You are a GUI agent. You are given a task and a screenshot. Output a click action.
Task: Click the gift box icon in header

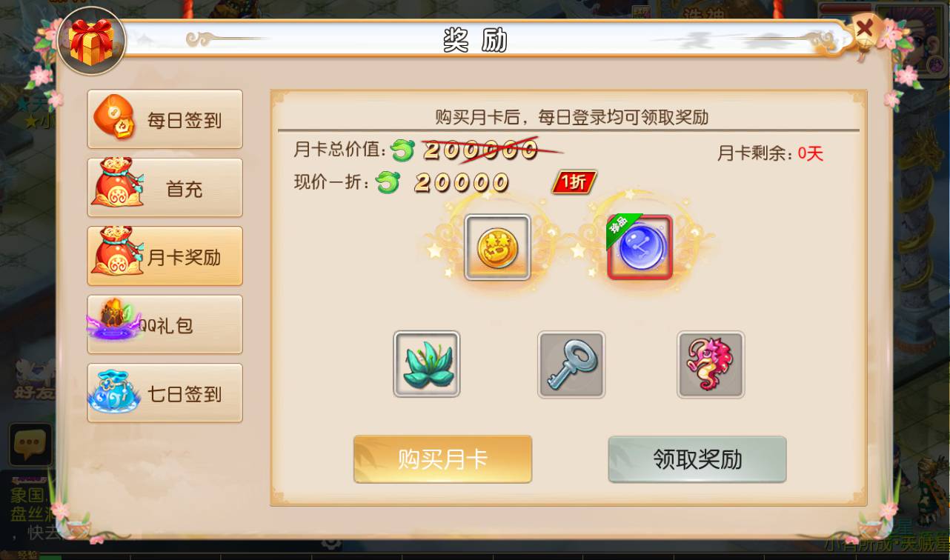[91, 41]
